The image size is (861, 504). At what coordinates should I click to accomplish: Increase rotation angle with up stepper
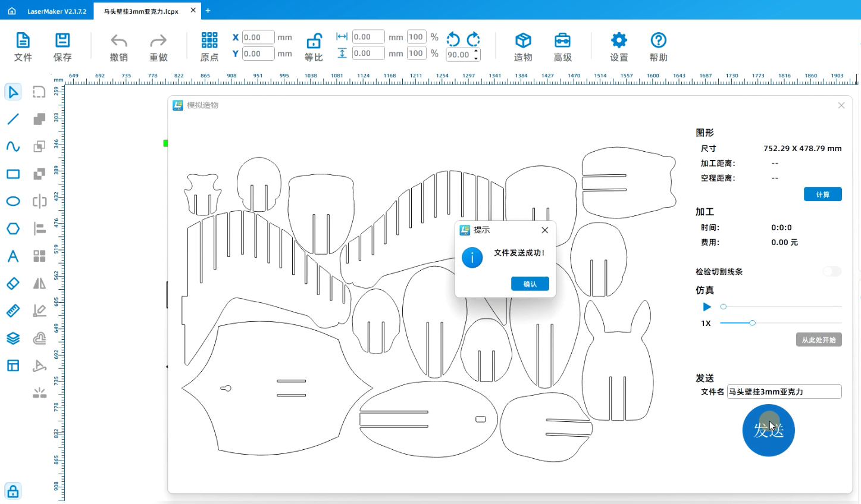476,51
